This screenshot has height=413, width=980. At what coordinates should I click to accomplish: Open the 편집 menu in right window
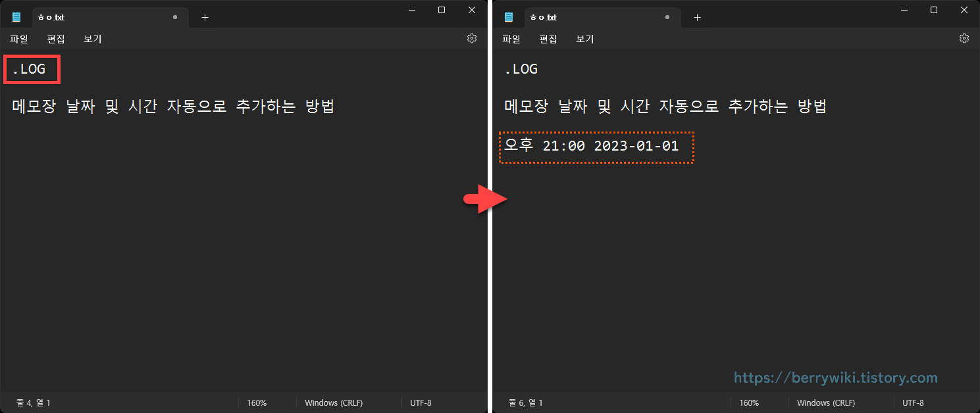(x=548, y=39)
